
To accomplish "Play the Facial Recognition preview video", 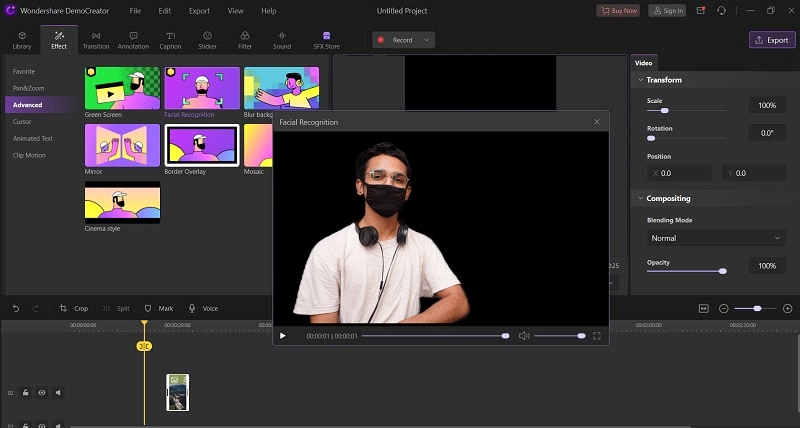I will pos(283,336).
